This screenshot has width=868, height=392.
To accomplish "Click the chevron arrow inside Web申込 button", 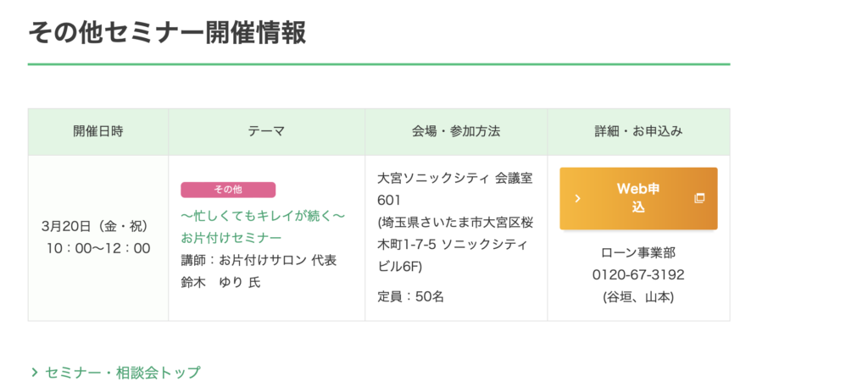I will point(577,198).
